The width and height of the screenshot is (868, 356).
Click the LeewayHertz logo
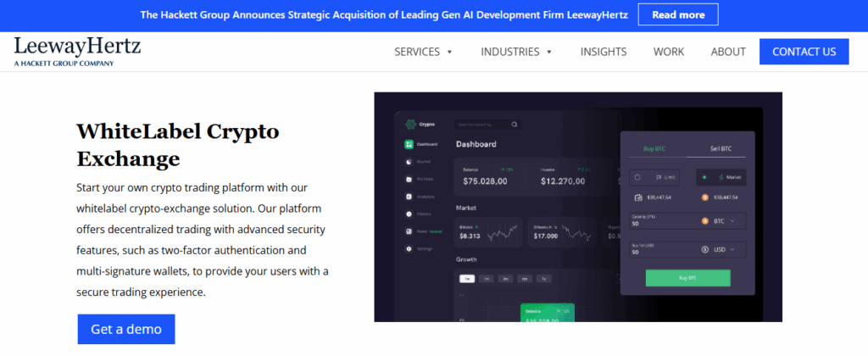click(x=77, y=51)
